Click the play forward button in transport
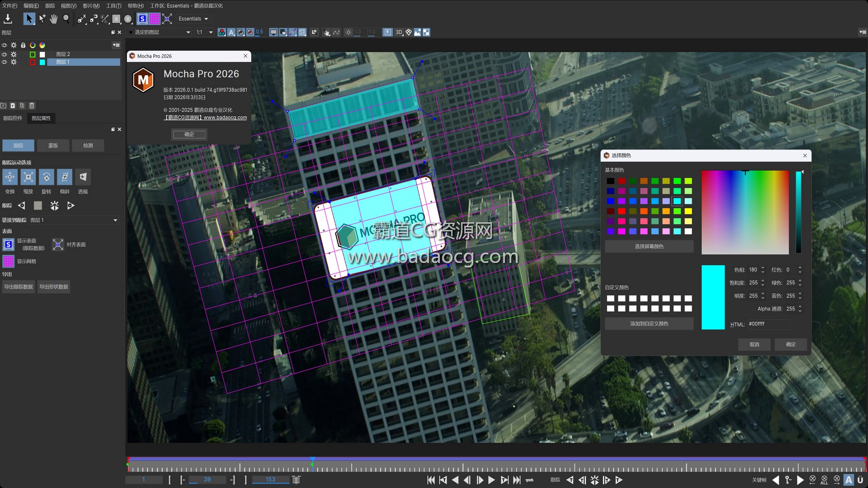The height and width of the screenshot is (488, 868). pos(491,480)
